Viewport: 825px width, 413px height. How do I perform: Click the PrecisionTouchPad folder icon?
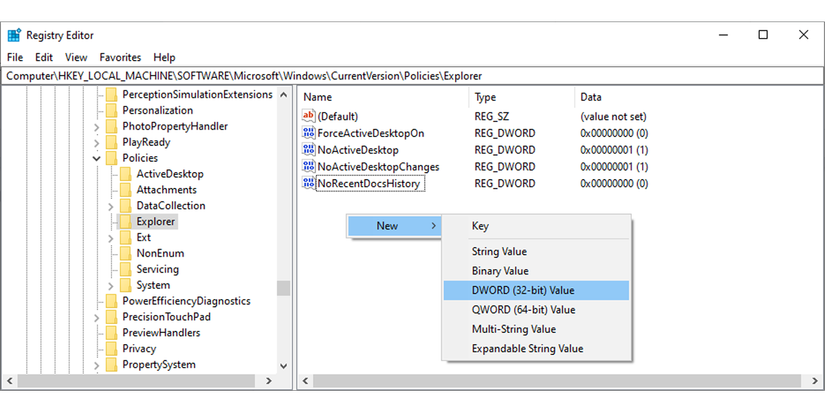[112, 317]
